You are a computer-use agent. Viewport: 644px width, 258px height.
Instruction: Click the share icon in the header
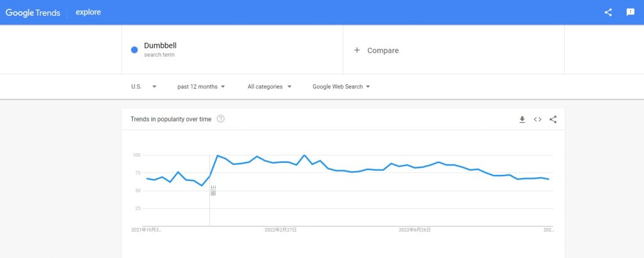[608, 12]
